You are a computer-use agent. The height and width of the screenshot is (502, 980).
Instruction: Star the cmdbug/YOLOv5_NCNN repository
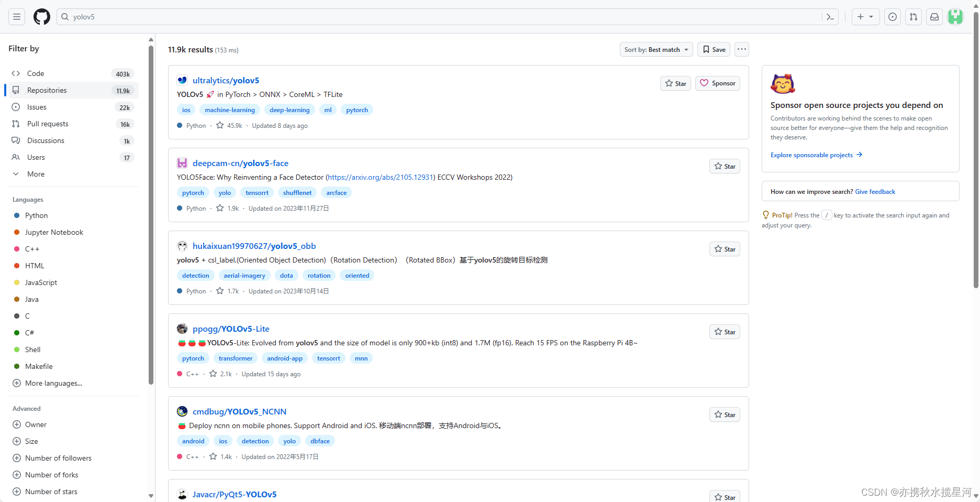[725, 414]
